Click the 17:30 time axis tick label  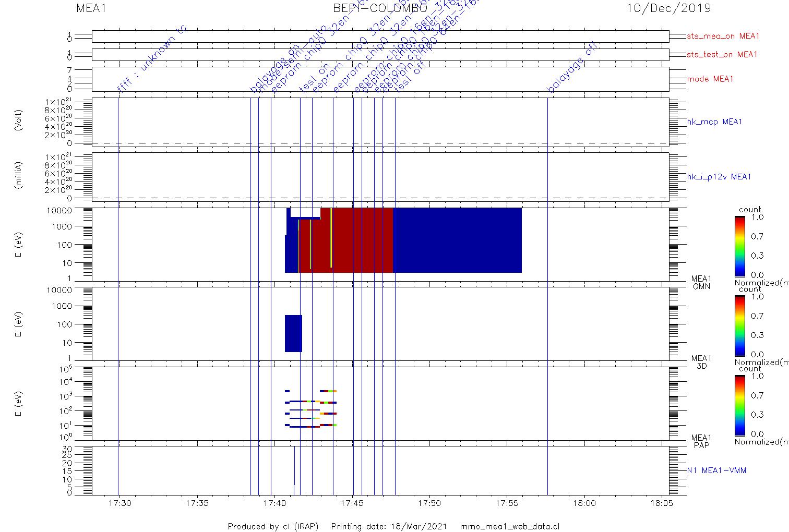[120, 504]
